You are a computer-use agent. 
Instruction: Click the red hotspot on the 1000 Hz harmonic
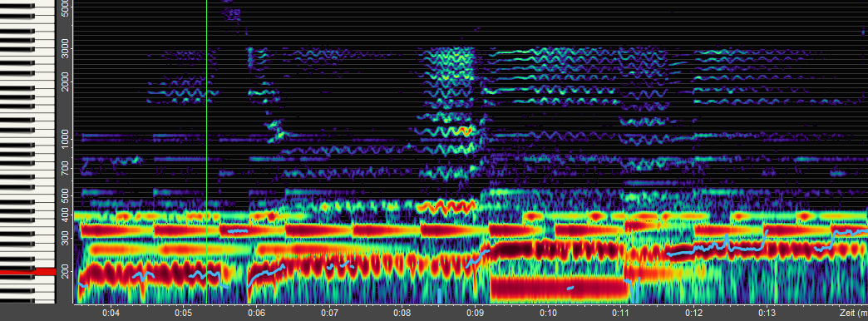(464, 131)
